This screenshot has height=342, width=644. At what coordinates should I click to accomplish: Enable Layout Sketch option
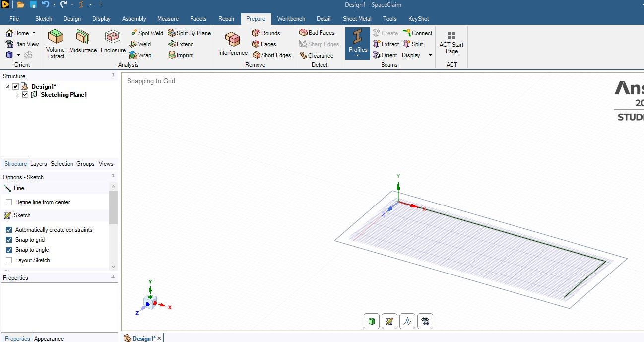coord(9,260)
